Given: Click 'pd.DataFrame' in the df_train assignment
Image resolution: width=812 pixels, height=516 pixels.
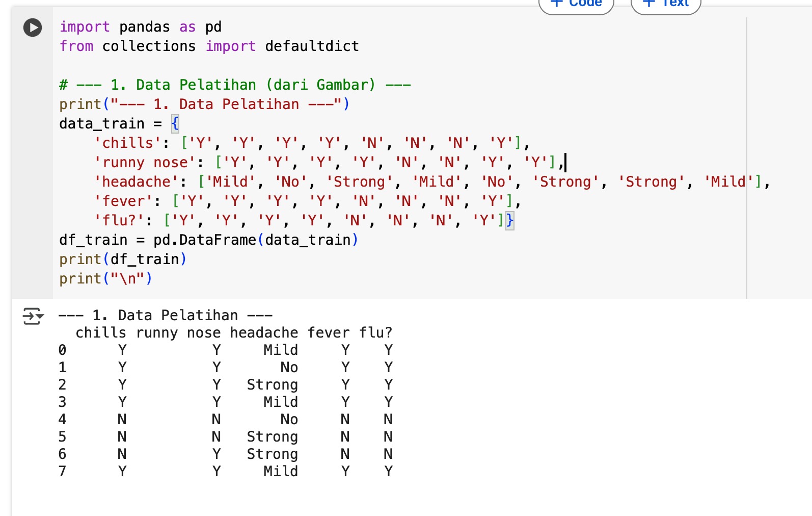Looking at the screenshot, I should pyautogui.click(x=205, y=240).
